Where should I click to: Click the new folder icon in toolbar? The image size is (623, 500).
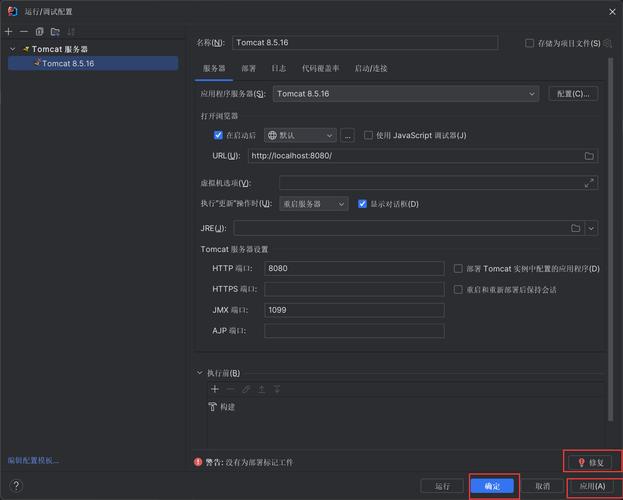tap(55, 31)
